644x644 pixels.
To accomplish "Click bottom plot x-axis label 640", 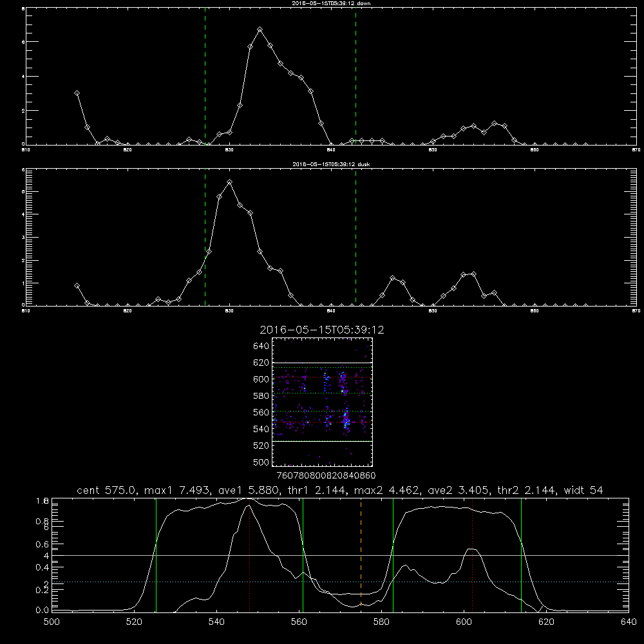I will [x=629, y=622].
